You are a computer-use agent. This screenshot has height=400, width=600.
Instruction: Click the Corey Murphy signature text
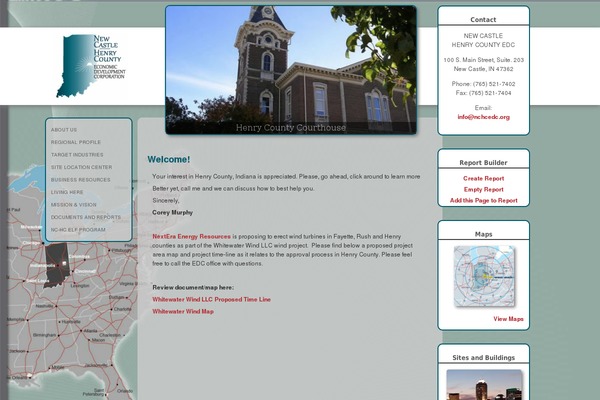[x=173, y=212]
